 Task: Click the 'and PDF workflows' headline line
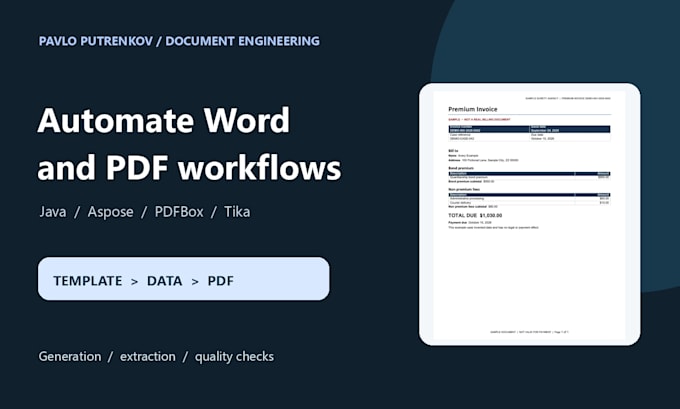point(190,168)
